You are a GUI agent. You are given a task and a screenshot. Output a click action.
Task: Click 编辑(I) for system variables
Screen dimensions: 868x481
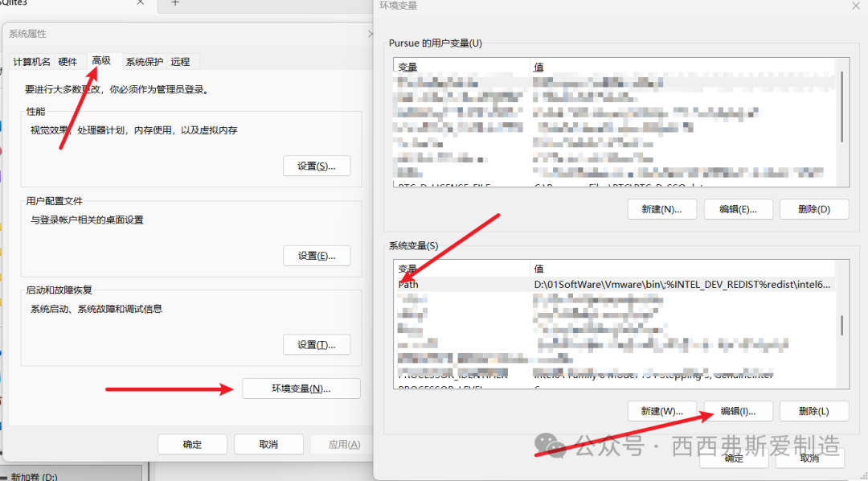pyautogui.click(x=738, y=411)
